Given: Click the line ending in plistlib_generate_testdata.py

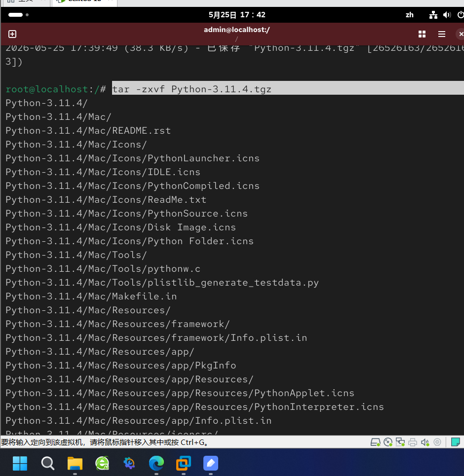Looking at the screenshot, I should click(x=162, y=283).
